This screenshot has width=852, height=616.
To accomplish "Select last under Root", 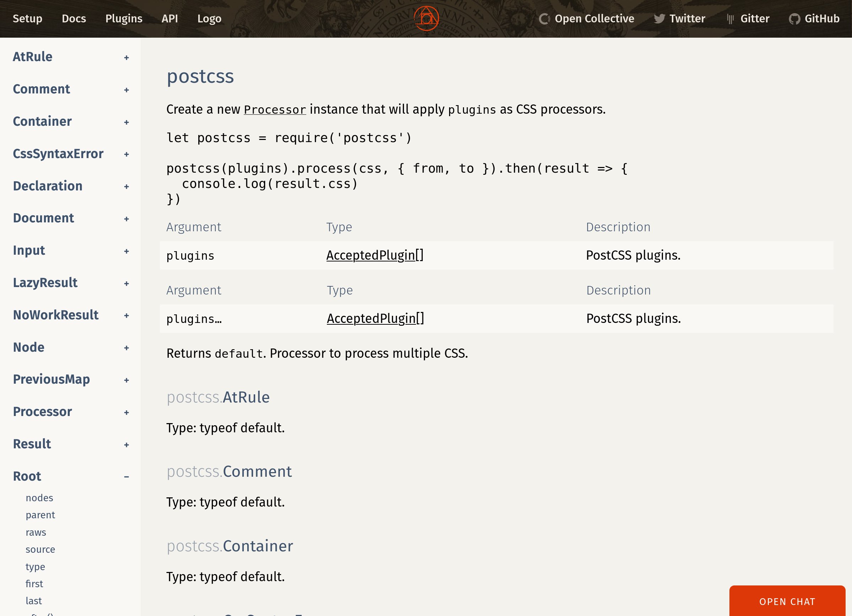I will [x=33, y=601].
